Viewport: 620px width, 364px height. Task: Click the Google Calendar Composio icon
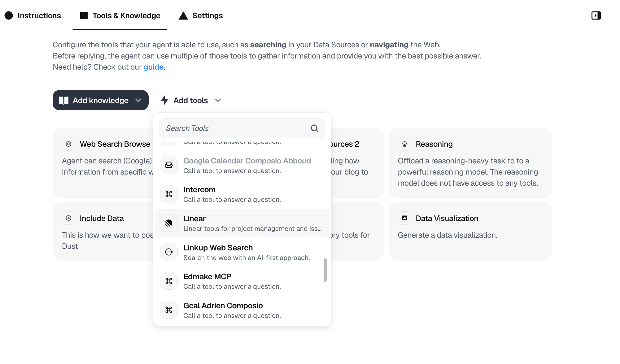pos(169,165)
